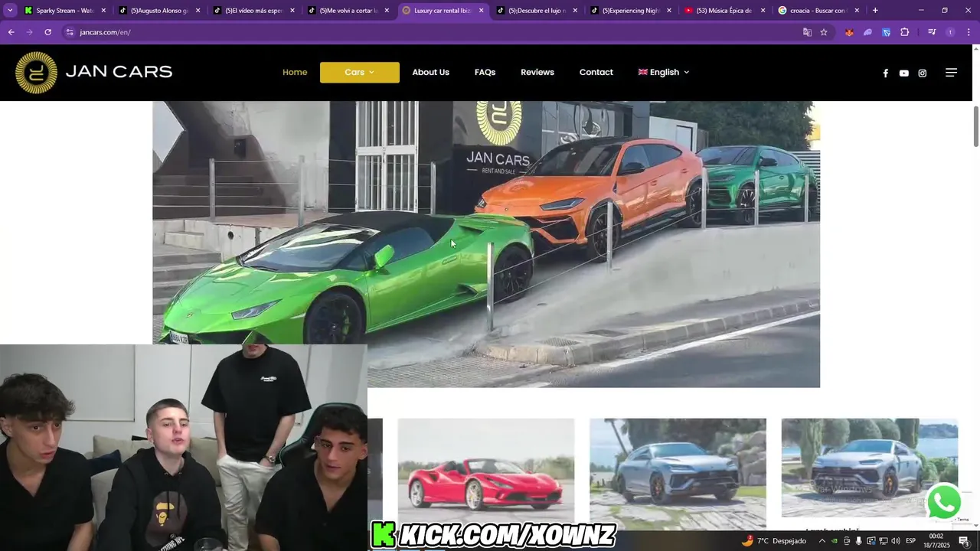Open NVIDIA tray icon
This screenshot has width=980, height=551.
[x=835, y=541]
